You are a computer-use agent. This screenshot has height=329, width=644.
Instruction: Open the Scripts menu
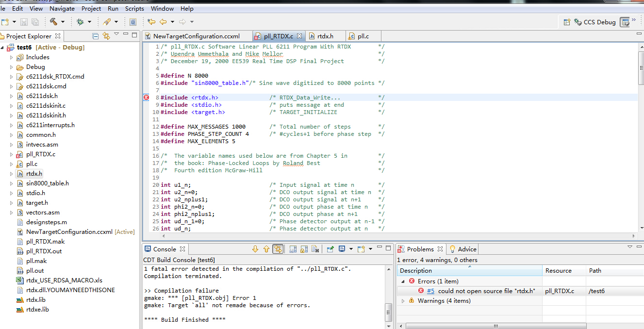[134, 8]
